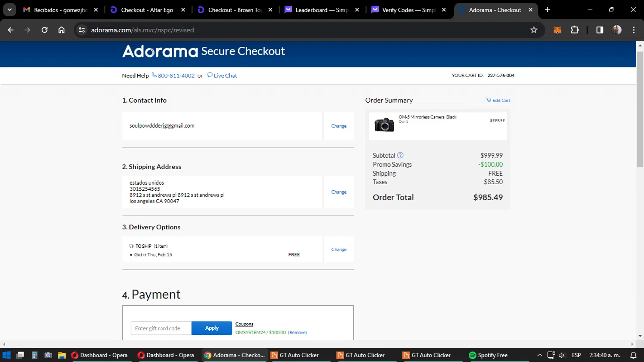Image resolution: width=644 pixels, height=362 pixels.
Task: Open Task View on taskbar
Action: (20, 355)
